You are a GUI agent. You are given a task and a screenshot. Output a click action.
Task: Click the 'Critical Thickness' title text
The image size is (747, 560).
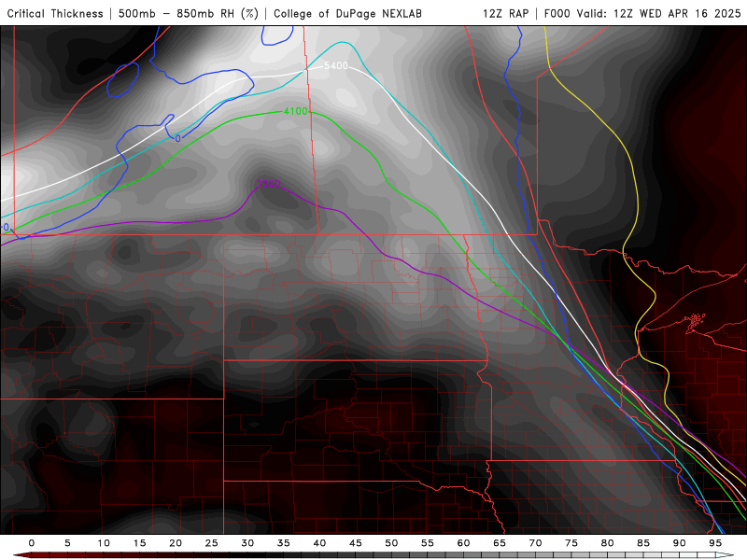[55, 13]
